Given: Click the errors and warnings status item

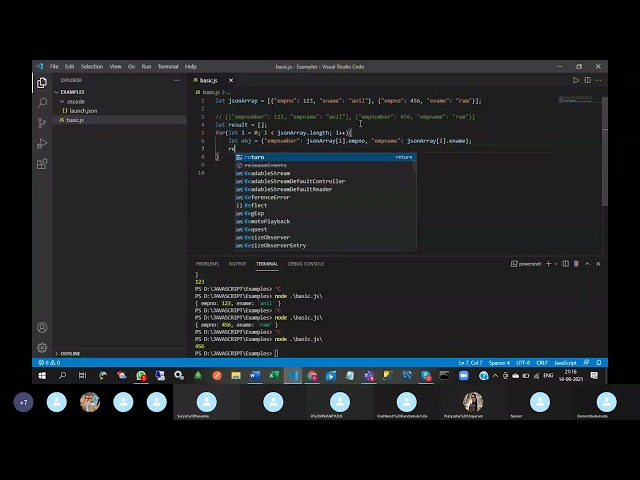Looking at the screenshot, I should point(49,362).
